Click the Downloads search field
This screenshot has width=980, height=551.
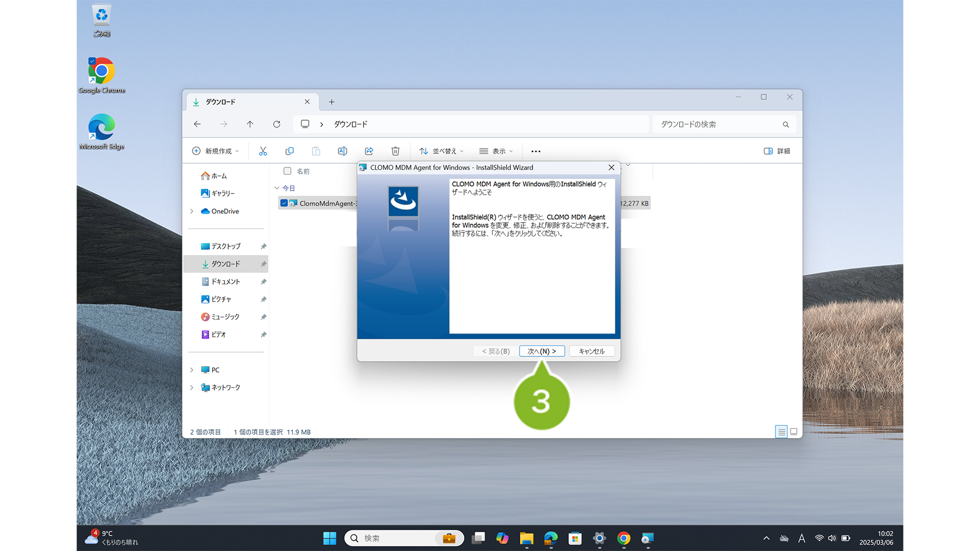coord(724,125)
